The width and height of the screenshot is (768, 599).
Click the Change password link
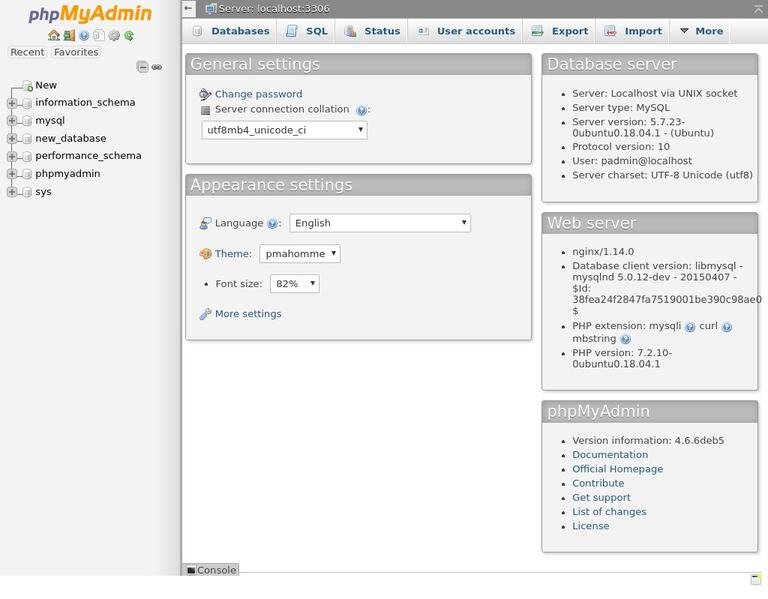click(x=259, y=94)
